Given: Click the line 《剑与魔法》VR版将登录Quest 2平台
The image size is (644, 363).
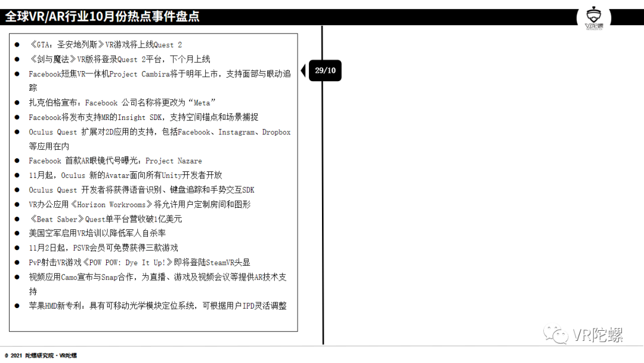Looking at the screenshot, I should coord(119,59).
